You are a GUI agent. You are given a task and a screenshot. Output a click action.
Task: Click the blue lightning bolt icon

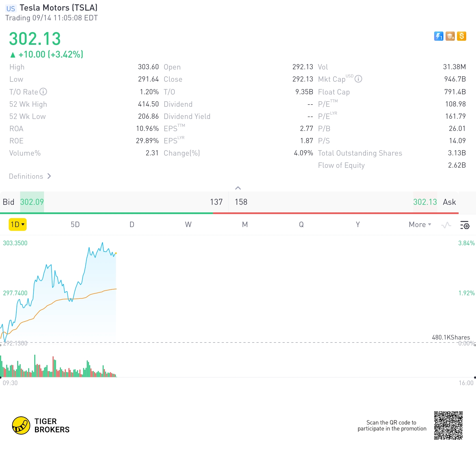point(439,36)
